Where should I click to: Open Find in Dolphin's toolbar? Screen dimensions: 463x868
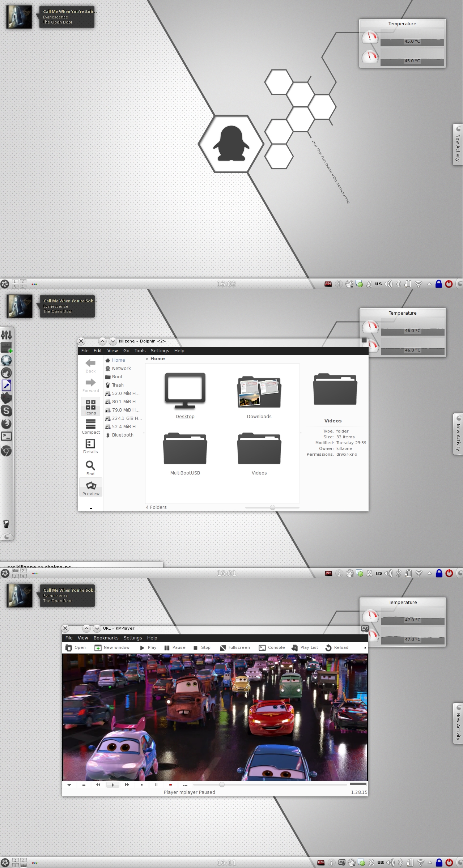90,468
